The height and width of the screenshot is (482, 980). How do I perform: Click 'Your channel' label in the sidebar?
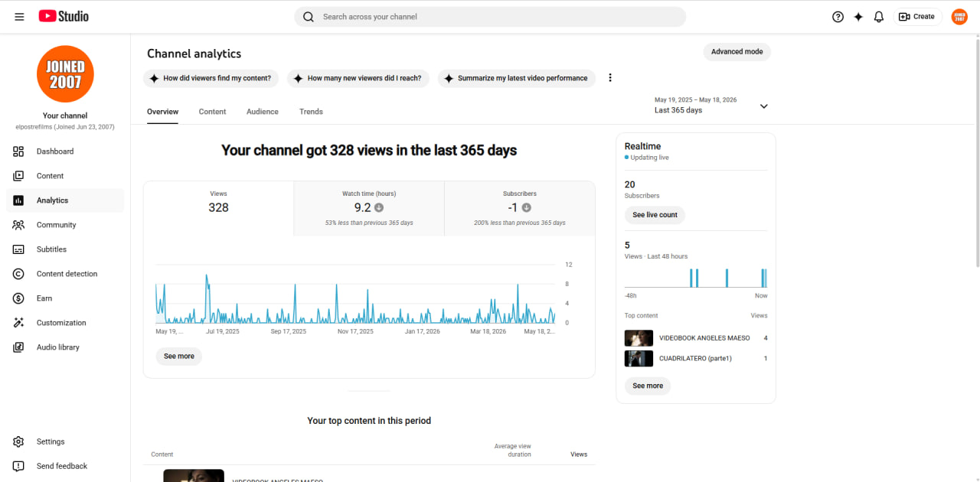[65, 116]
